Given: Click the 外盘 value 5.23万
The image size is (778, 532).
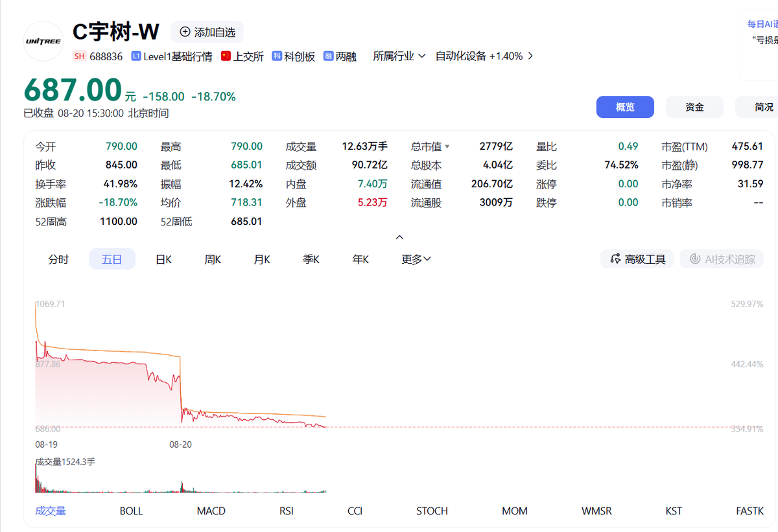Looking at the screenshot, I should point(373,203).
